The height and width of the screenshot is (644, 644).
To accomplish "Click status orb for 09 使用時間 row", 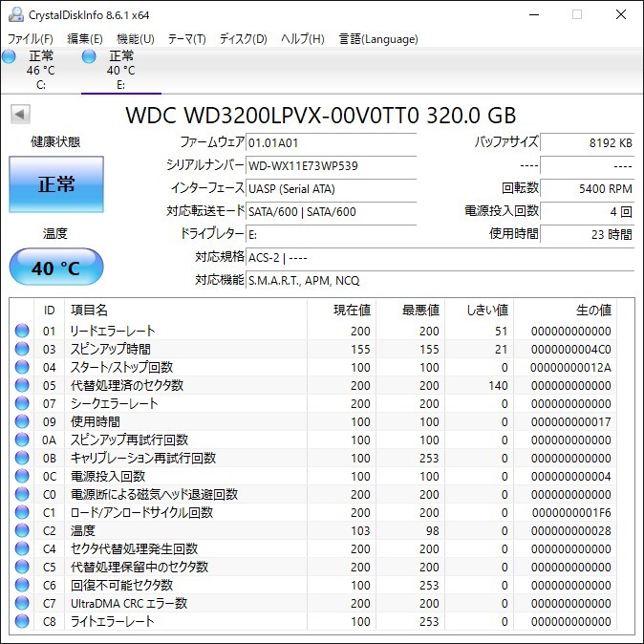I will click(x=22, y=421).
